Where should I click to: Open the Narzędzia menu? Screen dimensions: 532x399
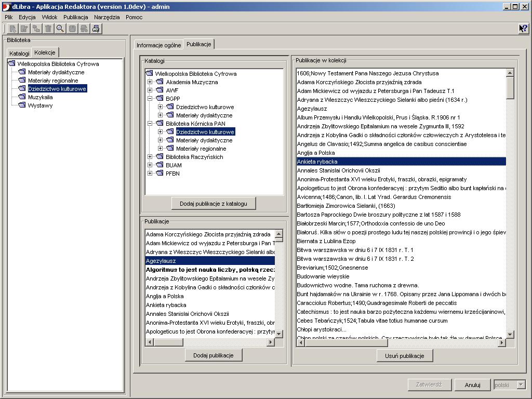tap(107, 17)
